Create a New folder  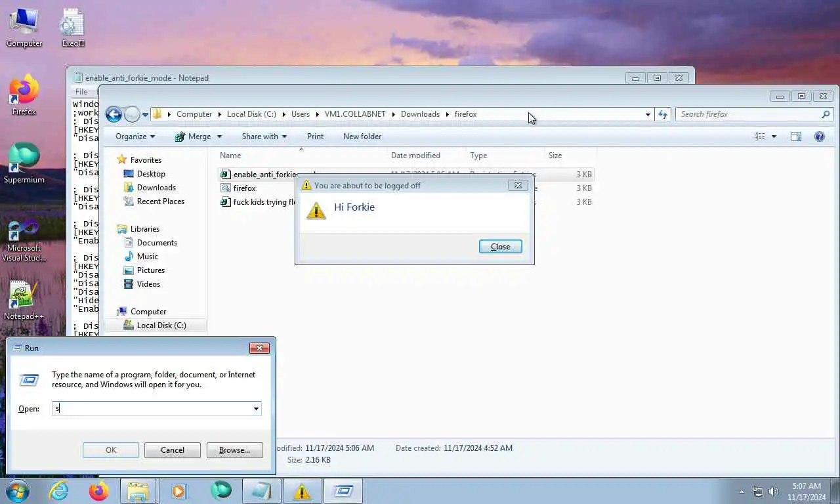(362, 136)
